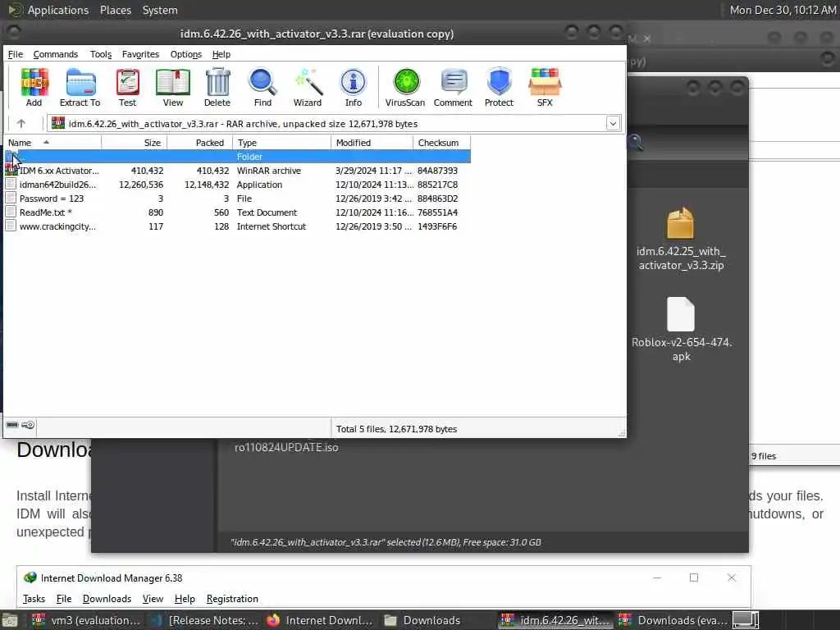Image resolution: width=840 pixels, height=630 pixels.
Task: Sort list by Modified column header
Action: (x=372, y=143)
